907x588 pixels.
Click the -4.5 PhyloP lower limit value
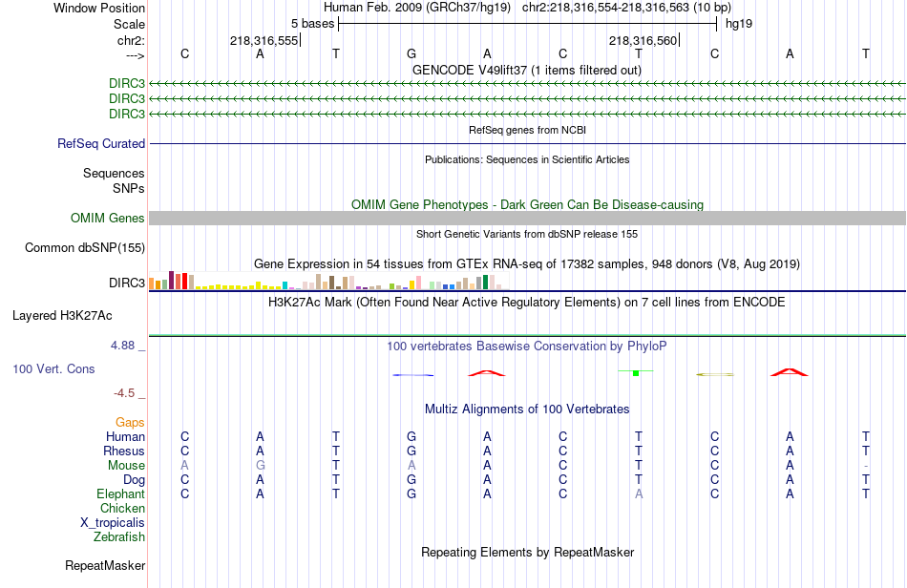click(x=124, y=393)
